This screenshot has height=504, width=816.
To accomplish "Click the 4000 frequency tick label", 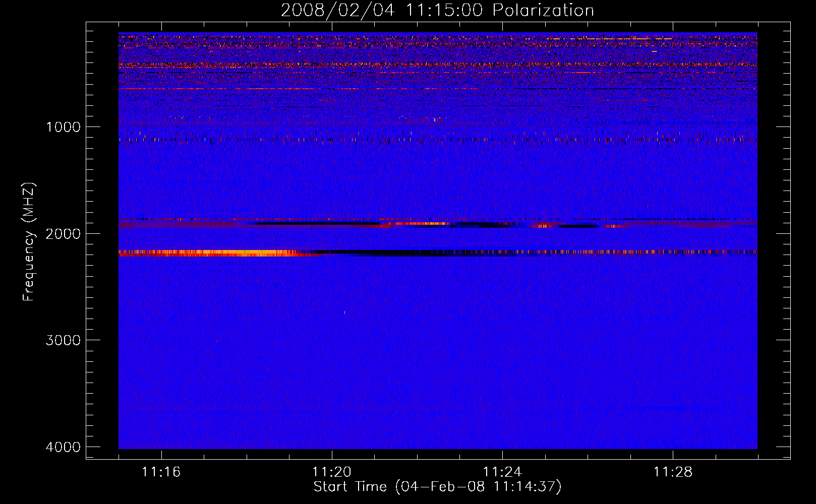I will [x=64, y=447].
